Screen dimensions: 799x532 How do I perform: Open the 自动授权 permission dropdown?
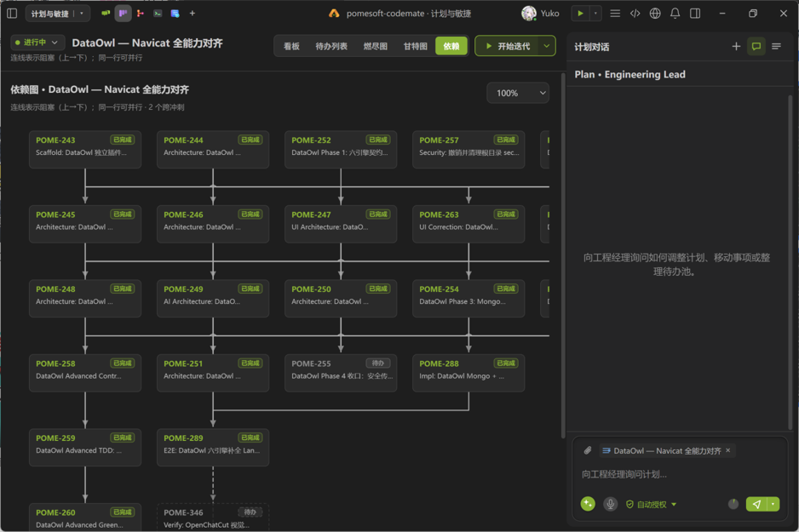pos(652,504)
